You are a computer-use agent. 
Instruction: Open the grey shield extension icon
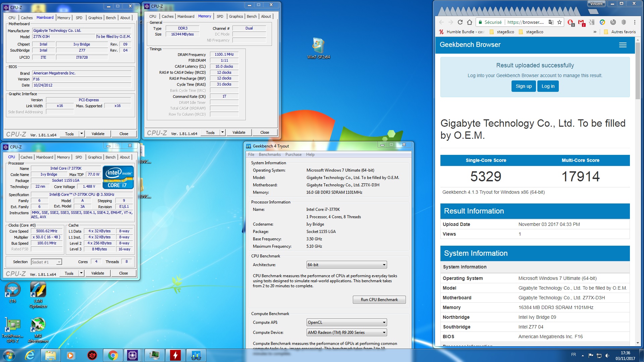[624, 22]
